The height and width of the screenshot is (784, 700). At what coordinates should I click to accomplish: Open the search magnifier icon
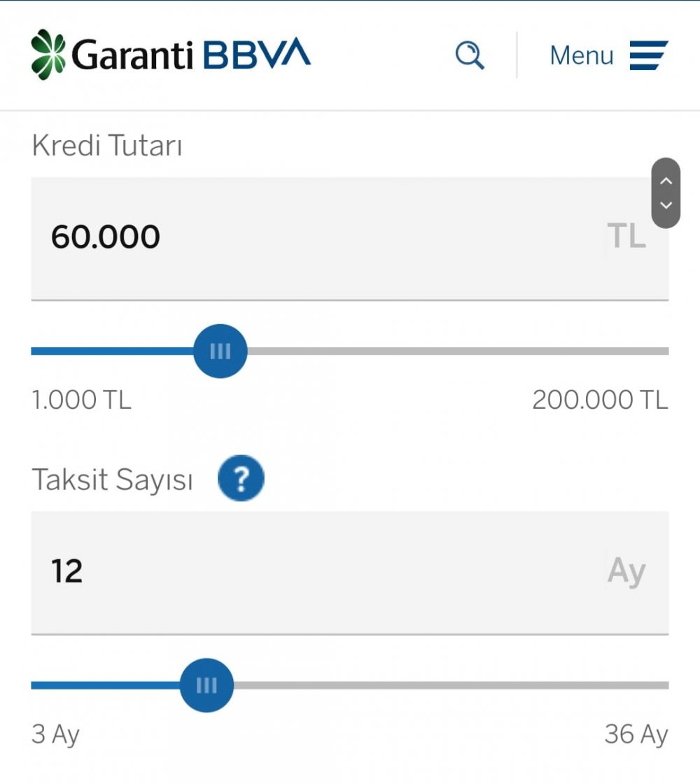tap(470, 55)
